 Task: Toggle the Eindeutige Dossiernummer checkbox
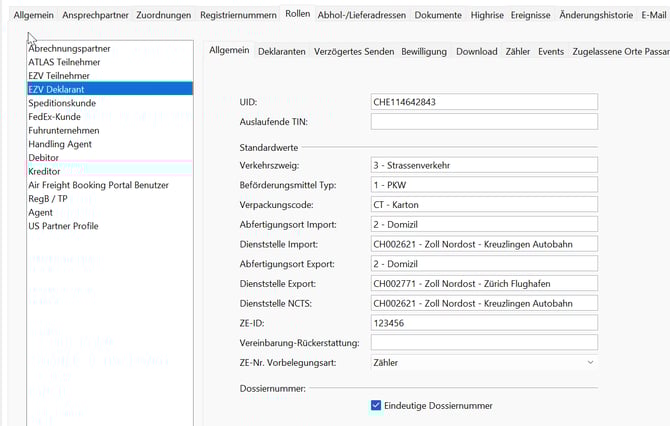pos(376,405)
